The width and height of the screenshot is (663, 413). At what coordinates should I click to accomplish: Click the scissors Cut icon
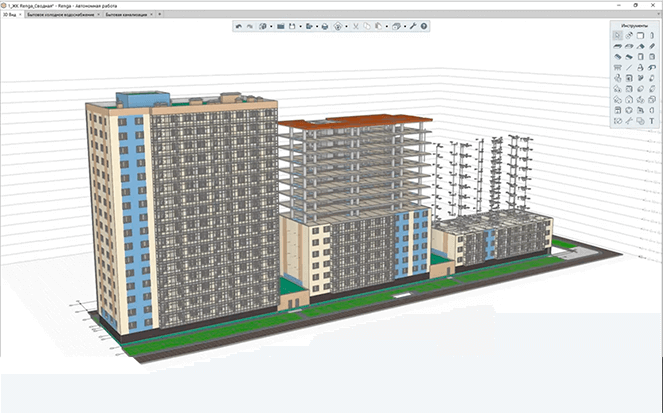tap(355, 26)
